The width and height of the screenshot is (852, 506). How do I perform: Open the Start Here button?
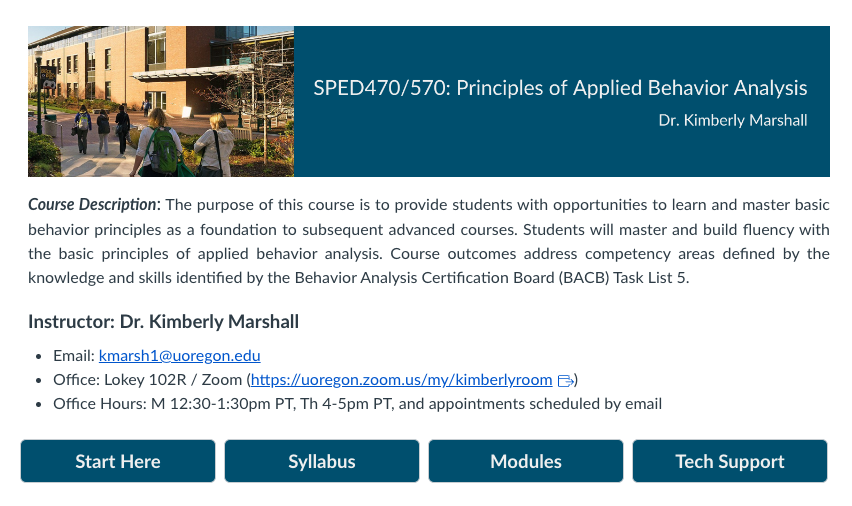coord(118,461)
